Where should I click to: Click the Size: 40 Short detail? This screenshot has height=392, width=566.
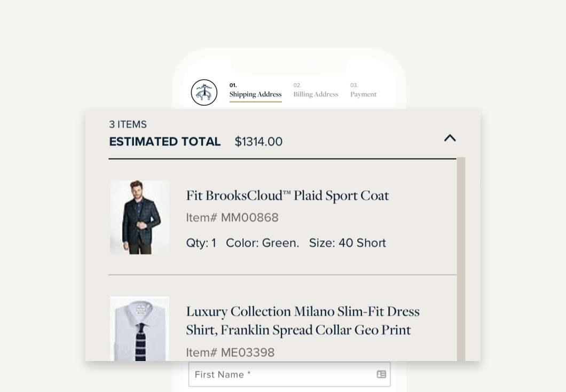(x=347, y=243)
